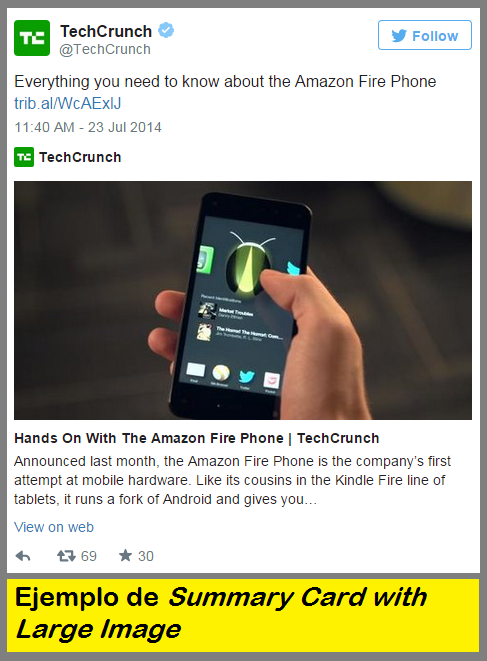Click the small TechCrunch logo in the card

[24, 157]
